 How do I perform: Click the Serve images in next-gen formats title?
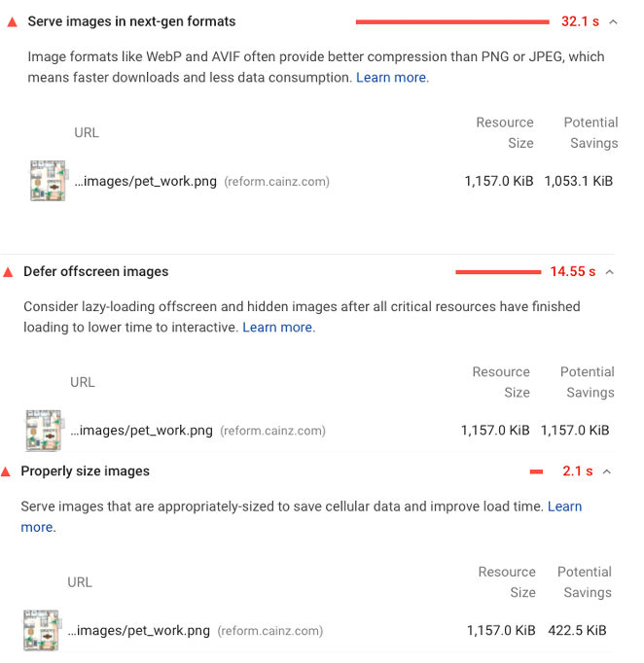pos(131,21)
